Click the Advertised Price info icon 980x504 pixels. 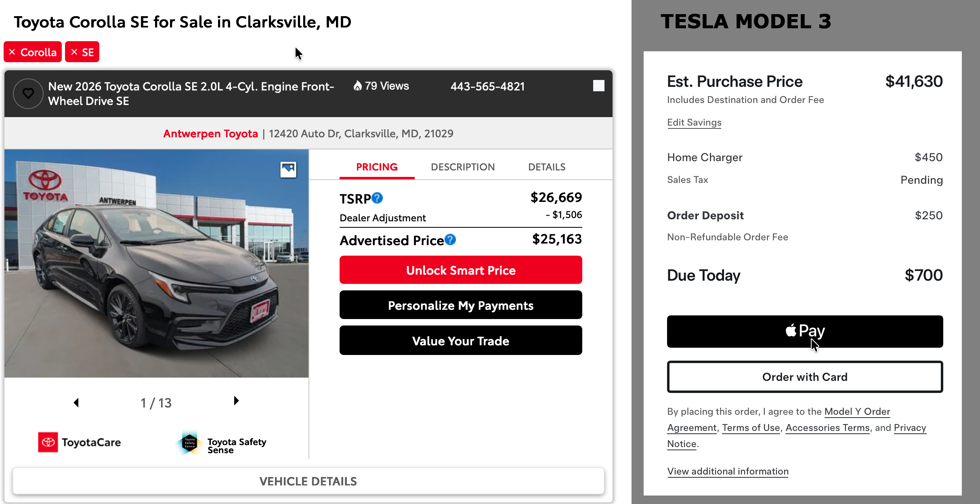coord(450,240)
